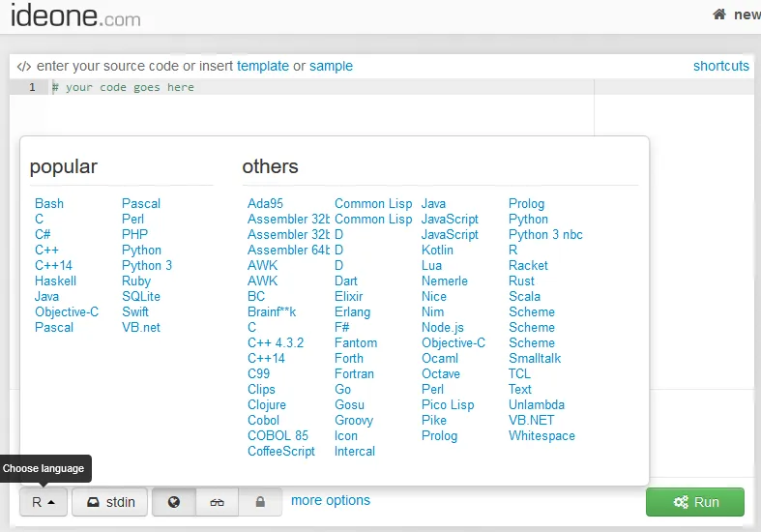The image size is (761, 532).
Task: Choose Clips language
Action: pyautogui.click(x=261, y=389)
